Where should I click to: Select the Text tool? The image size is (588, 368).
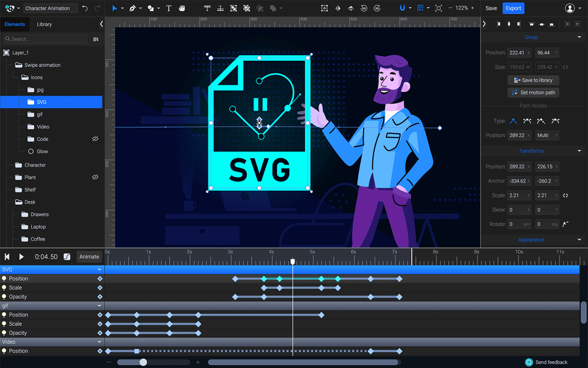point(169,8)
